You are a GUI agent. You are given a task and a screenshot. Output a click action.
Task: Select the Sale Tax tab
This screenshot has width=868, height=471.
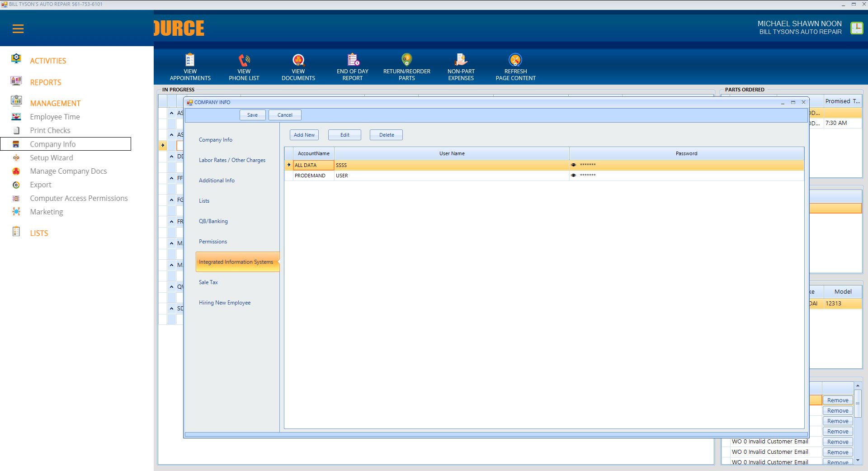coord(208,282)
